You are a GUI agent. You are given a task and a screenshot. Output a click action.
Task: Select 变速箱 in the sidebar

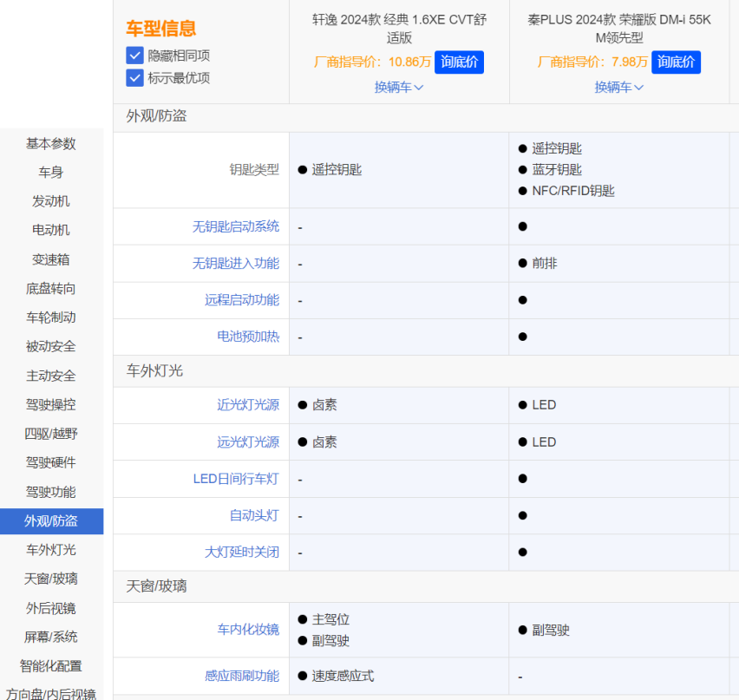tap(51, 259)
